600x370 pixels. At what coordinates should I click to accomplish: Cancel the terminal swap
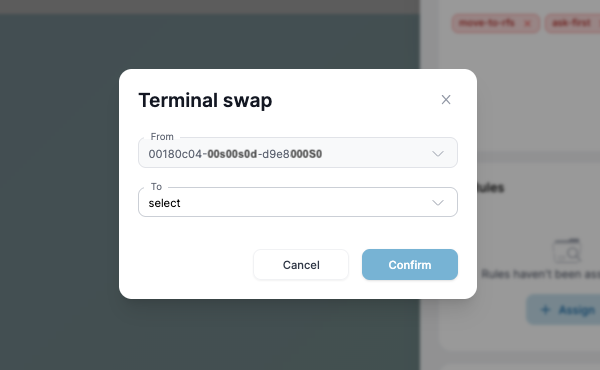click(301, 264)
